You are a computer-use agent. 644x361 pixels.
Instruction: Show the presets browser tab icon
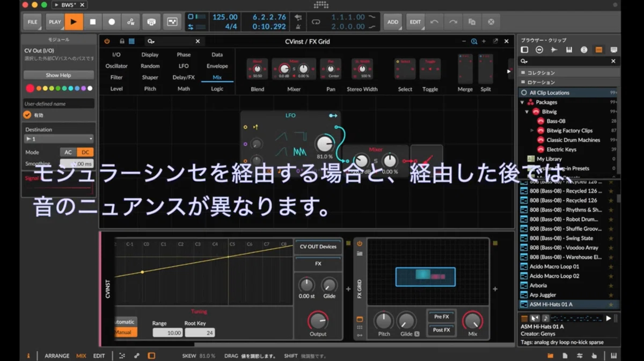[x=539, y=50]
